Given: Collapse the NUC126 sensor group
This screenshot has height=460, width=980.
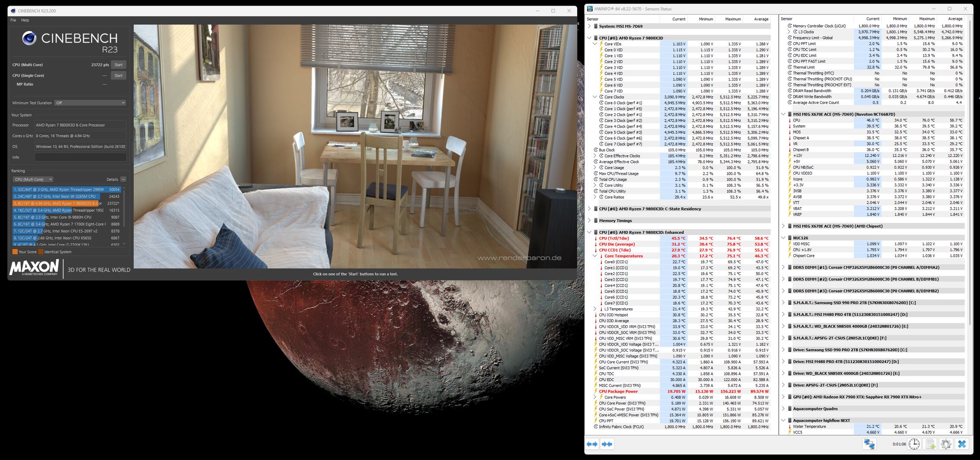Looking at the screenshot, I should pyautogui.click(x=783, y=238).
